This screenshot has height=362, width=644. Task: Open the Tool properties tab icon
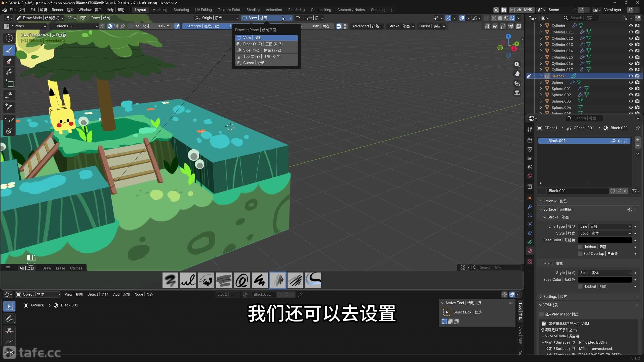pos(530,129)
